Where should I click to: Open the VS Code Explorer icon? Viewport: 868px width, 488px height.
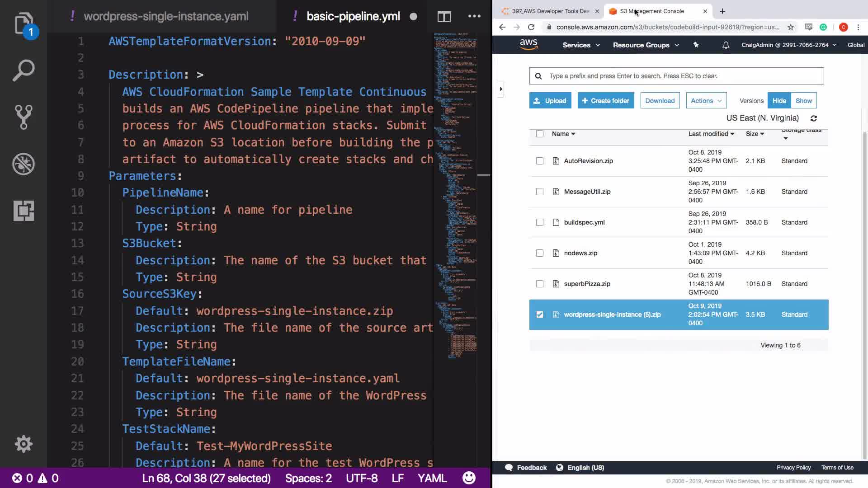tap(24, 24)
